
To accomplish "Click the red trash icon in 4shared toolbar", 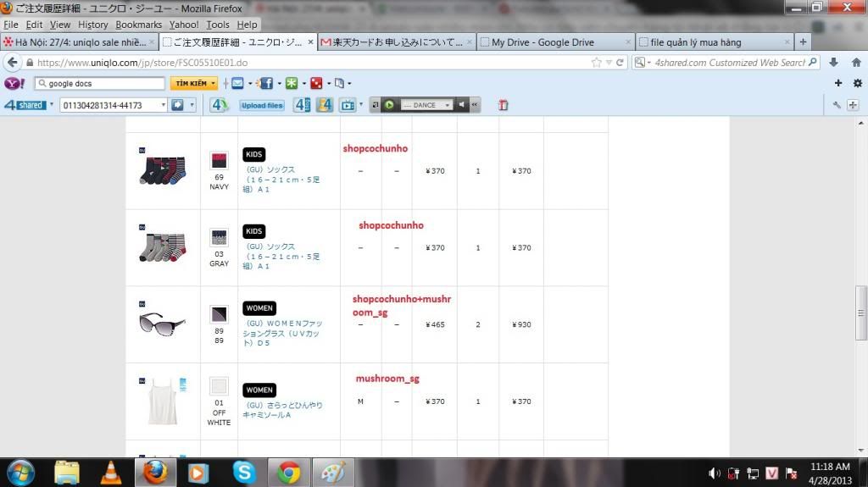I will pos(503,105).
